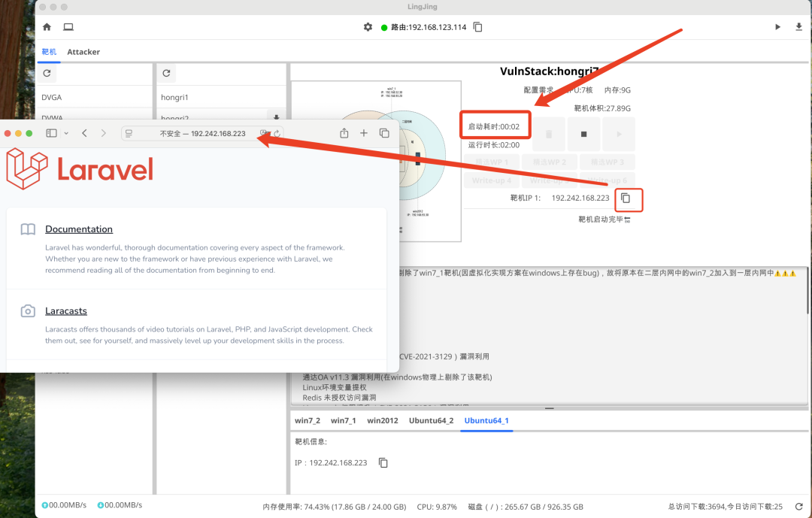Click the laptop icon next to home

click(68, 27)
